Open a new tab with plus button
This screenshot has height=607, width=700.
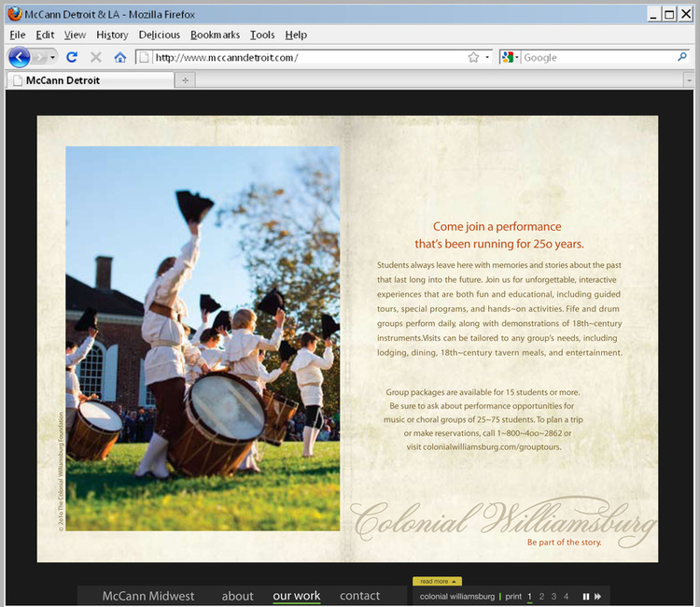(x=185, y=80)
